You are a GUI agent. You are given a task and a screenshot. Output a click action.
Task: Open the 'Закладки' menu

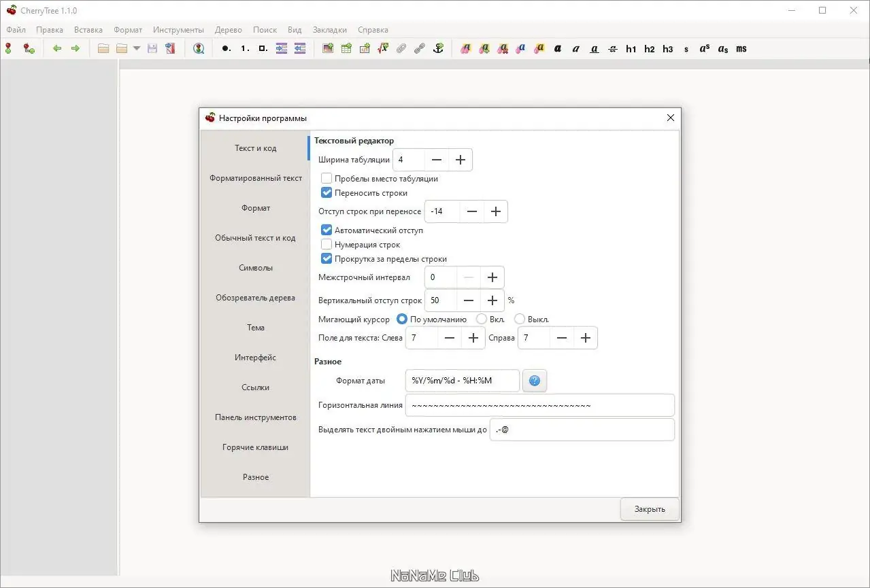[x=330, y=30]
